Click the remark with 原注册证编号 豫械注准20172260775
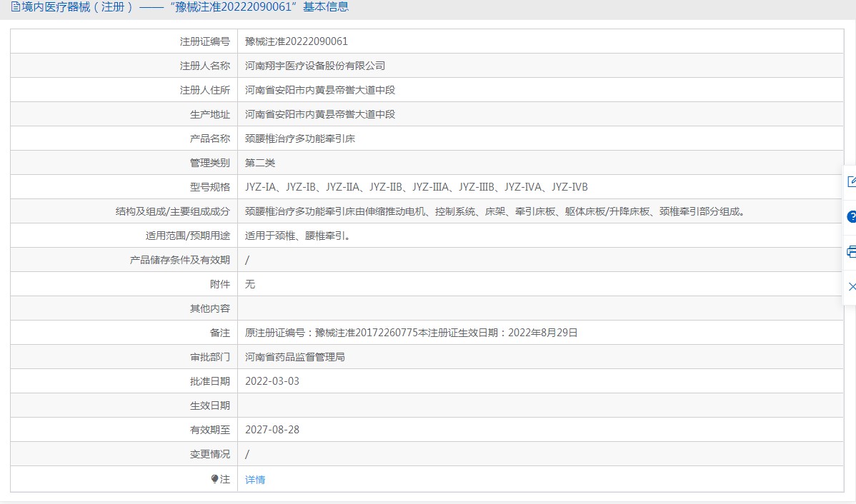 [411, 333]
